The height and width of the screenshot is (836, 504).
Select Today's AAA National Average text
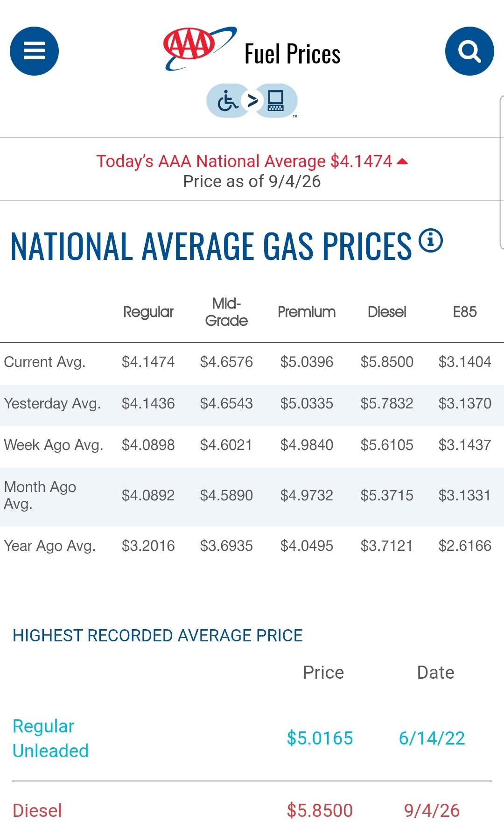click(x=211, y=161)
